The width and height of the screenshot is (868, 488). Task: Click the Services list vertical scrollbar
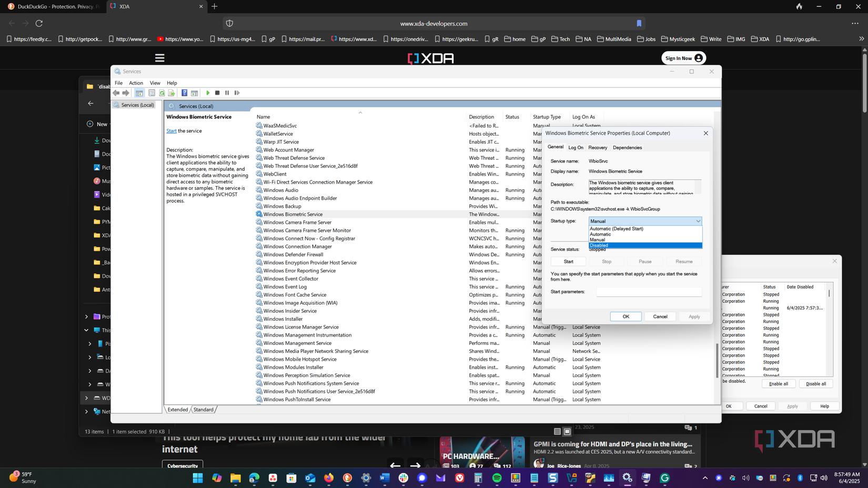716,360
